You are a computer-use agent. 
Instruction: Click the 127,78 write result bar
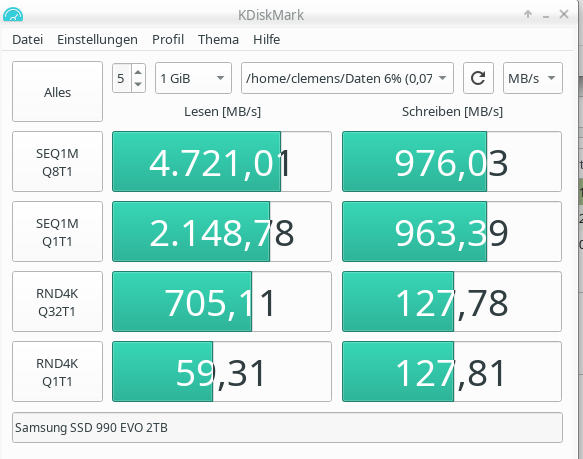[x=452, y=302]
